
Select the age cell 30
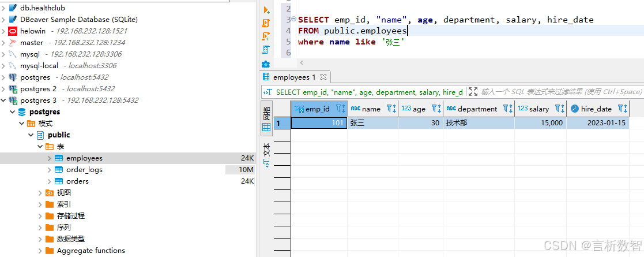(420, 123)
